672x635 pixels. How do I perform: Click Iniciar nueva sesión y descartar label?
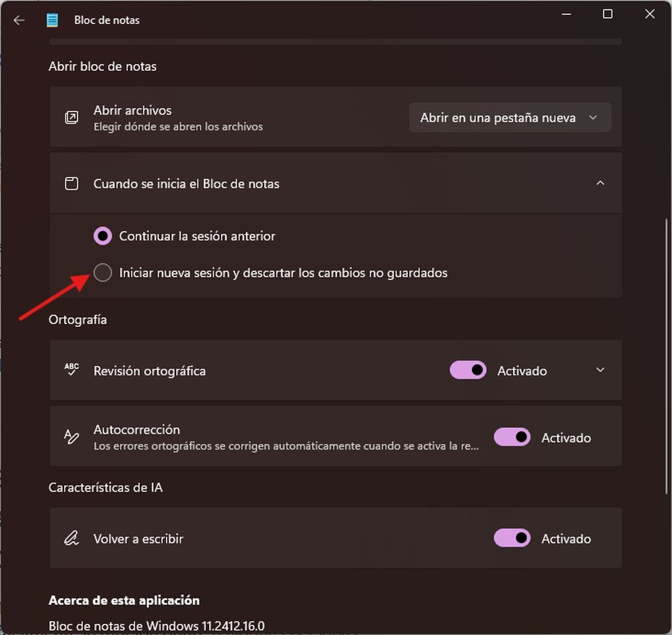tap(283, 273)
